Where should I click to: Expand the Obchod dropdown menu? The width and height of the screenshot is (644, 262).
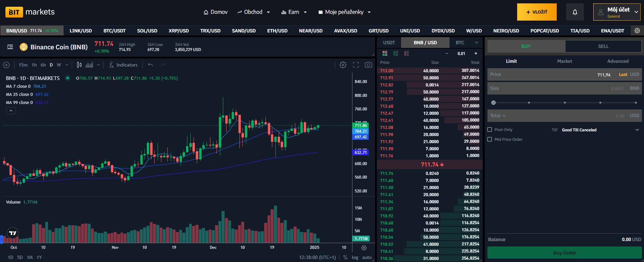click(254, 12)
